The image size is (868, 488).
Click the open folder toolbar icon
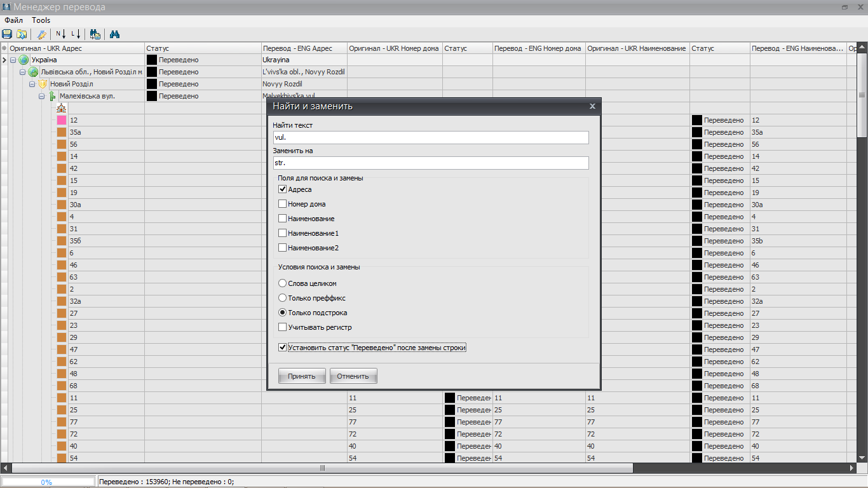[22, 34]
